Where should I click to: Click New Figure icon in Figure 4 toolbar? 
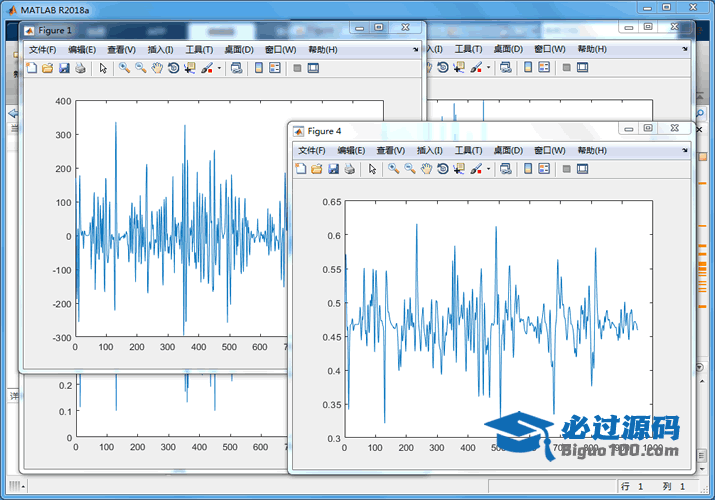coord(300,169)
